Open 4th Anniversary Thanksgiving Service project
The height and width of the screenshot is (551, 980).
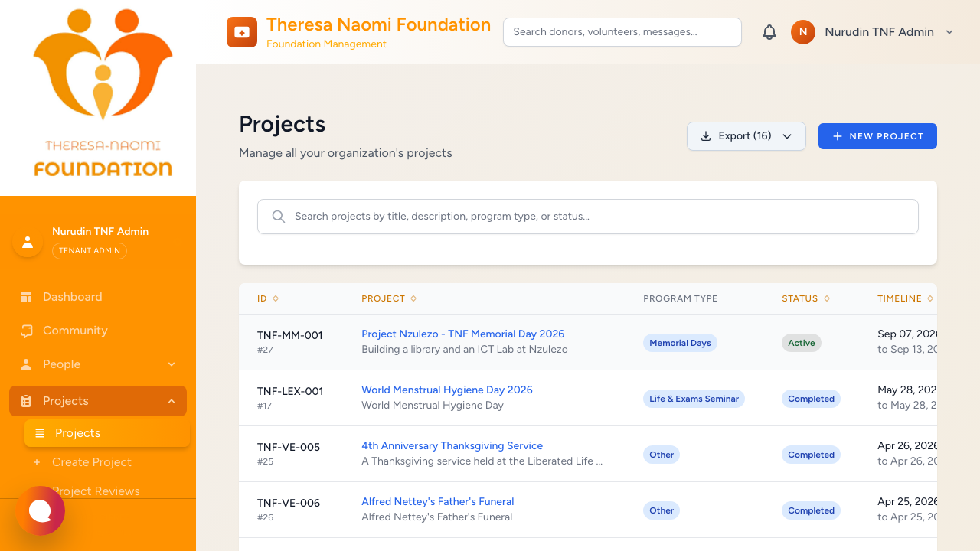(452, 445)
